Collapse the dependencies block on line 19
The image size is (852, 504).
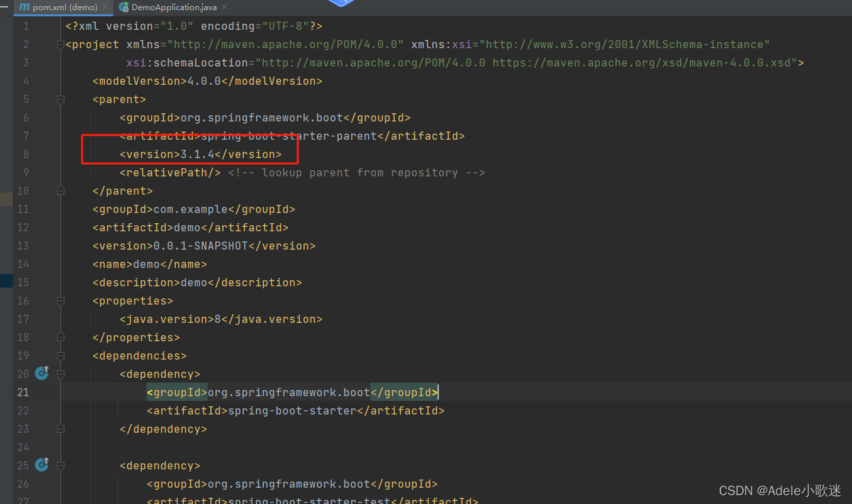[60, 356]
